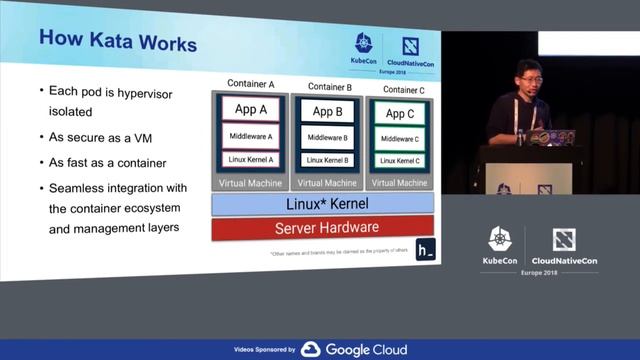Click the 'Linux Kernel C' box
Image resolution: width=640 pixels, height=360 pixels.
point(400,161)
